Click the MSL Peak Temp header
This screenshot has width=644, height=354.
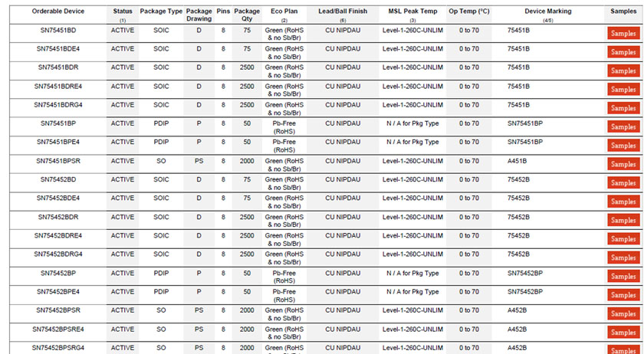[412, 11]
